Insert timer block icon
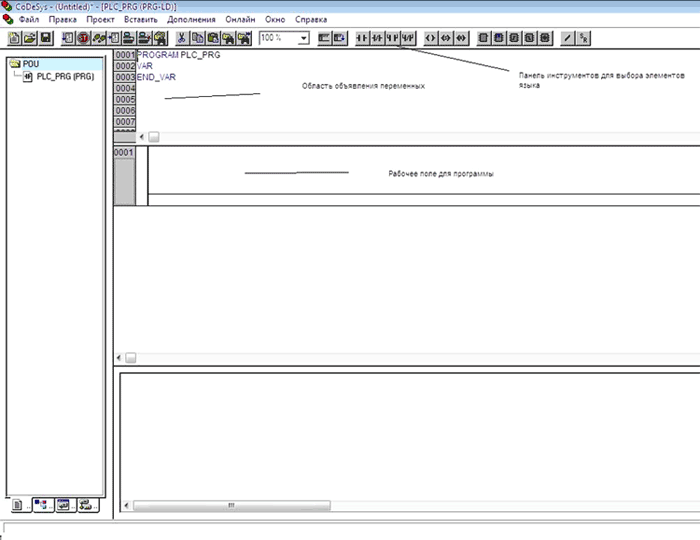This screenshot has height=540, width=700. click(x=545, y=38)
